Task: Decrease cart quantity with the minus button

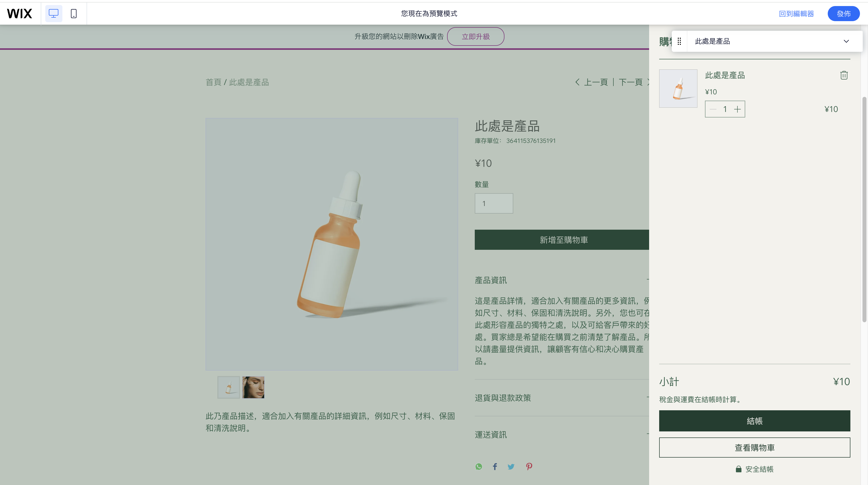Action: point(713,109)
